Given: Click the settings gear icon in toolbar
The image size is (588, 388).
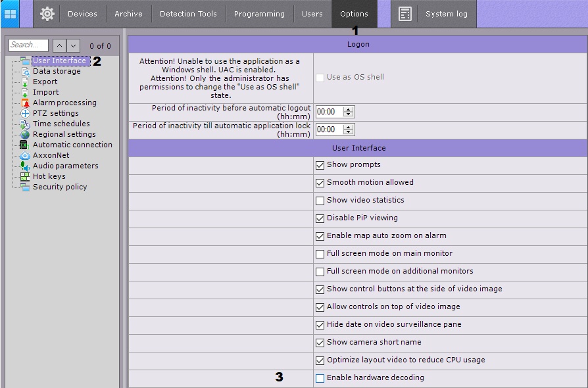Looking at the screenshot, I should (47, 14).
